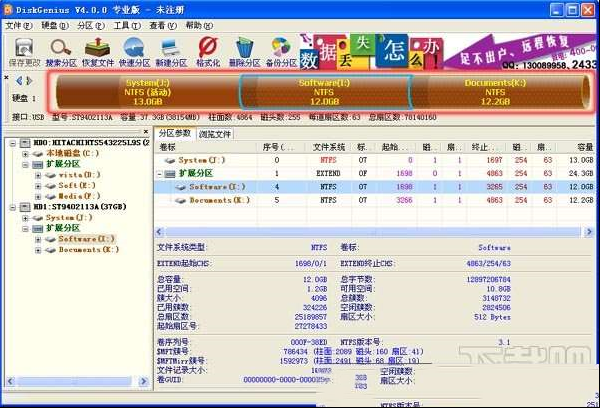Click the 删除分区 delete partition icon

[245, 53]
